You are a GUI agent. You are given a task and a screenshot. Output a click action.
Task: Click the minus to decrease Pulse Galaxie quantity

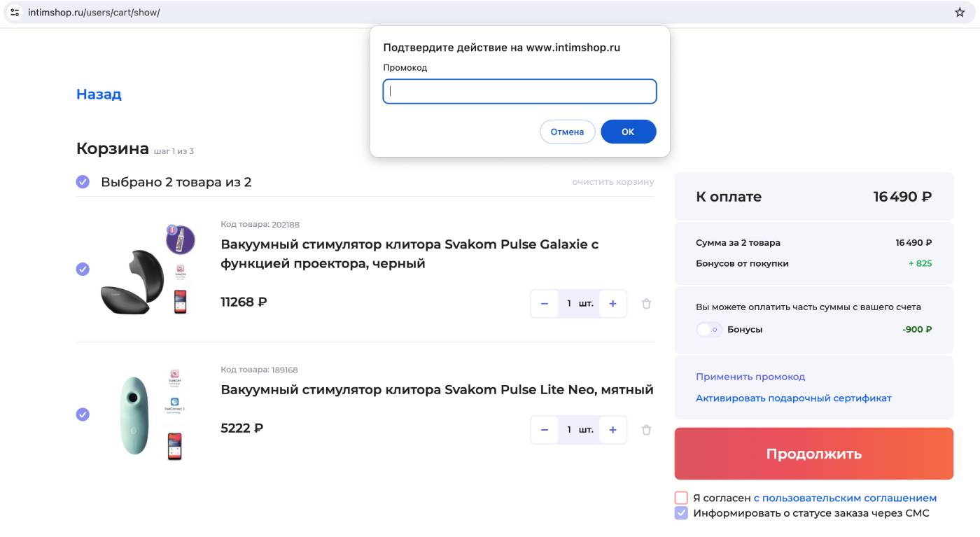click(x=545, y=303)
